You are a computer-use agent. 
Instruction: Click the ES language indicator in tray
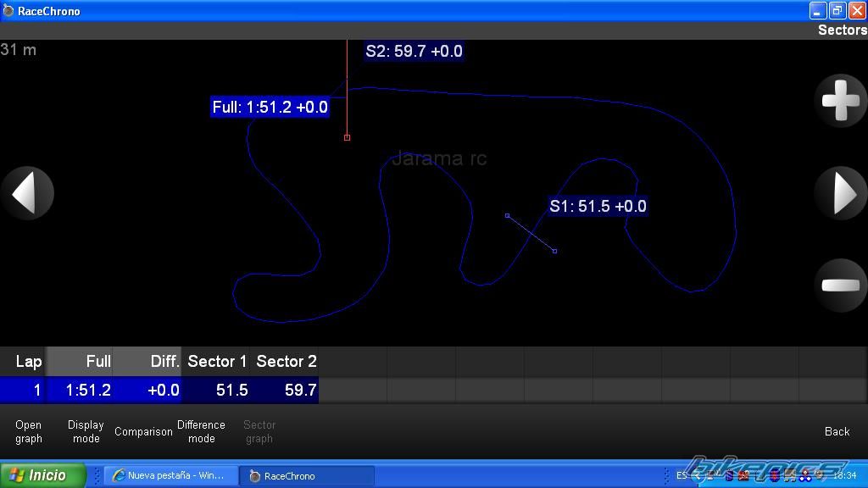tap(682, 475)
